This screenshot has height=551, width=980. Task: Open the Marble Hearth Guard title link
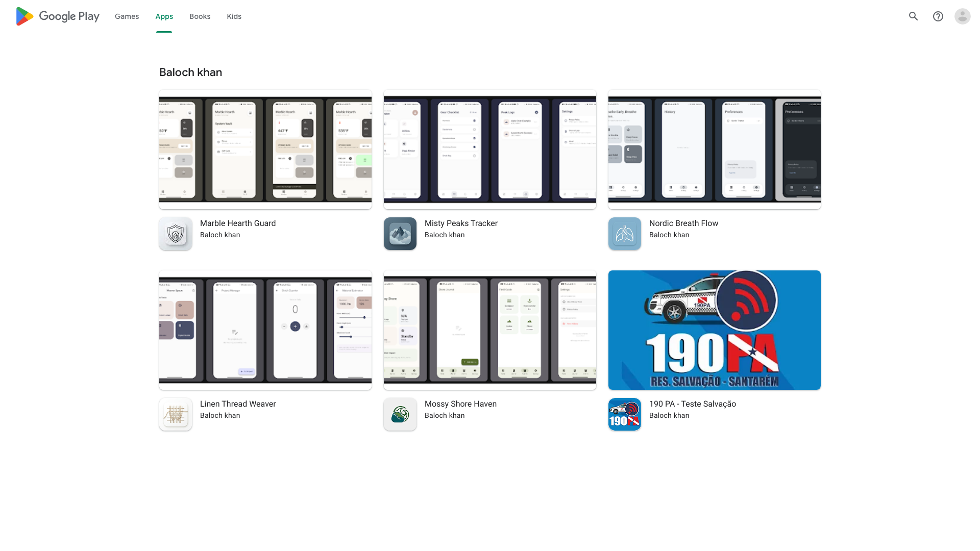(238, 223)
